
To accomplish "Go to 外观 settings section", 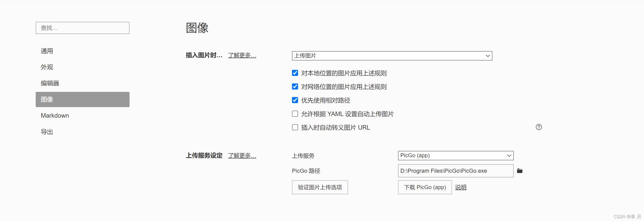I will [83, 67].
